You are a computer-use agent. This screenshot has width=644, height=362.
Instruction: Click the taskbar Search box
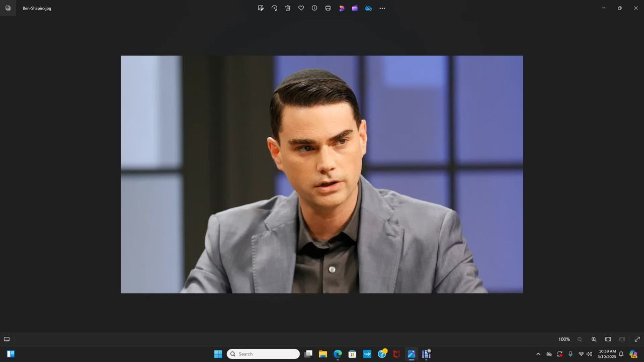coord(263,354)
